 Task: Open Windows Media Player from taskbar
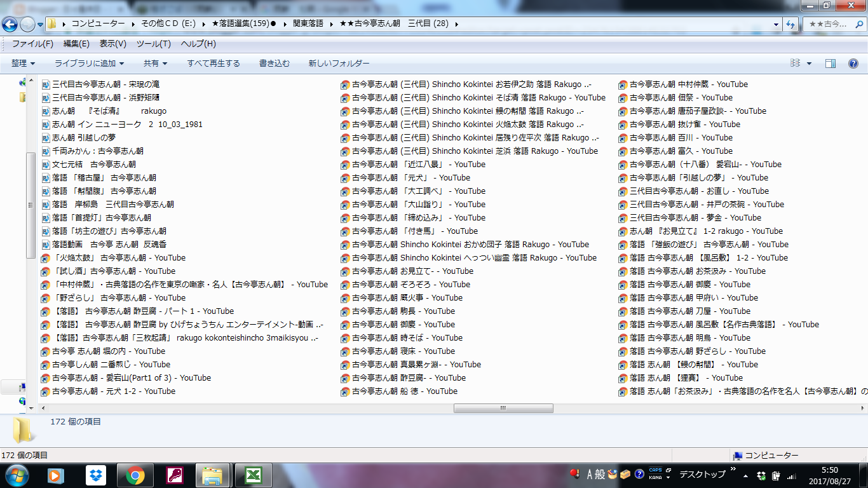pyautogui.click(x=57, y=475)
